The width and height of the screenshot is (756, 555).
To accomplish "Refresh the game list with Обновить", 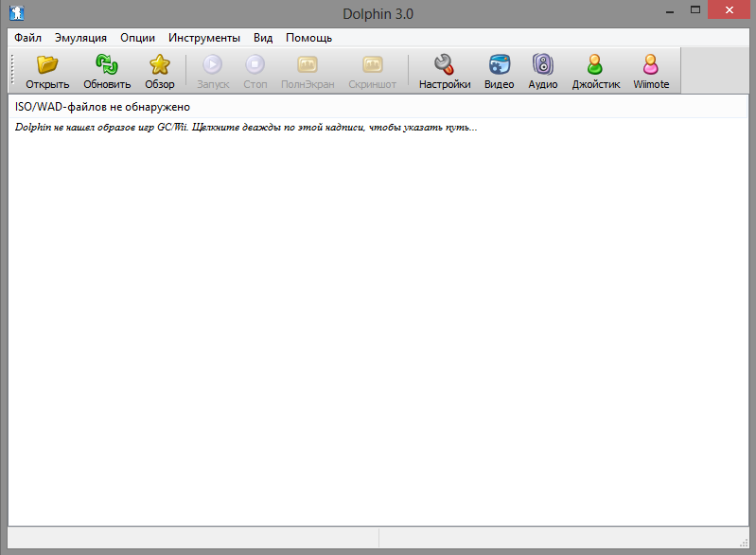I will coord(107,64).
